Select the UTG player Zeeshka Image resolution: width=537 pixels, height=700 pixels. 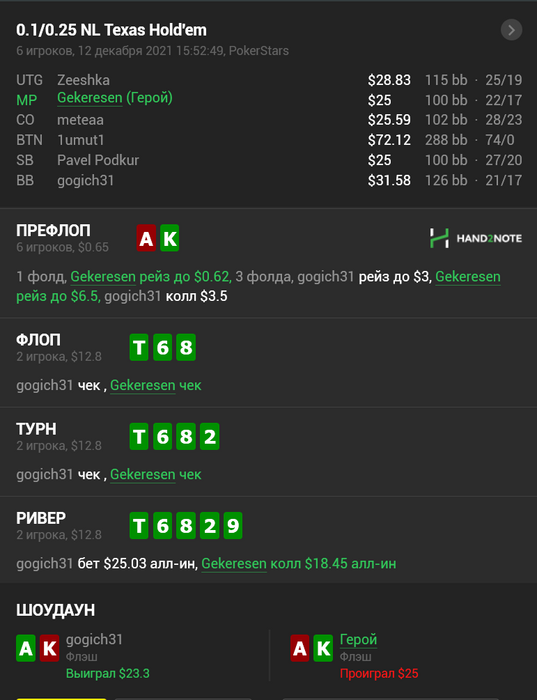pos(83,80)
